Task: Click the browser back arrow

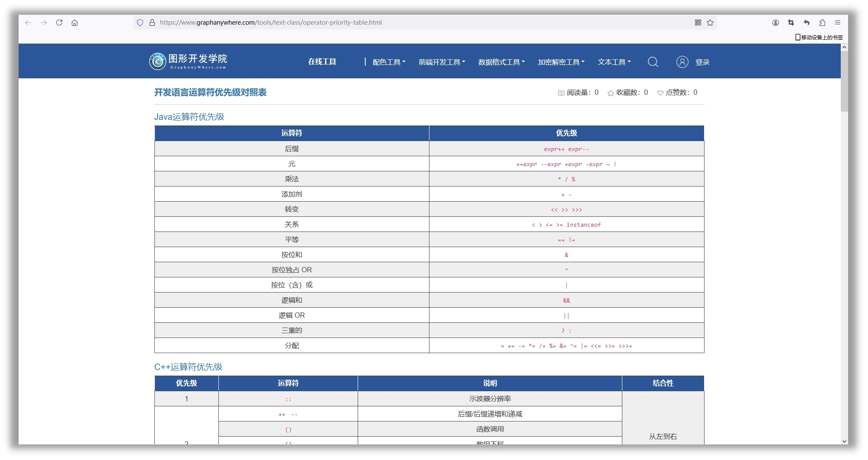Action: pos(28,23)
